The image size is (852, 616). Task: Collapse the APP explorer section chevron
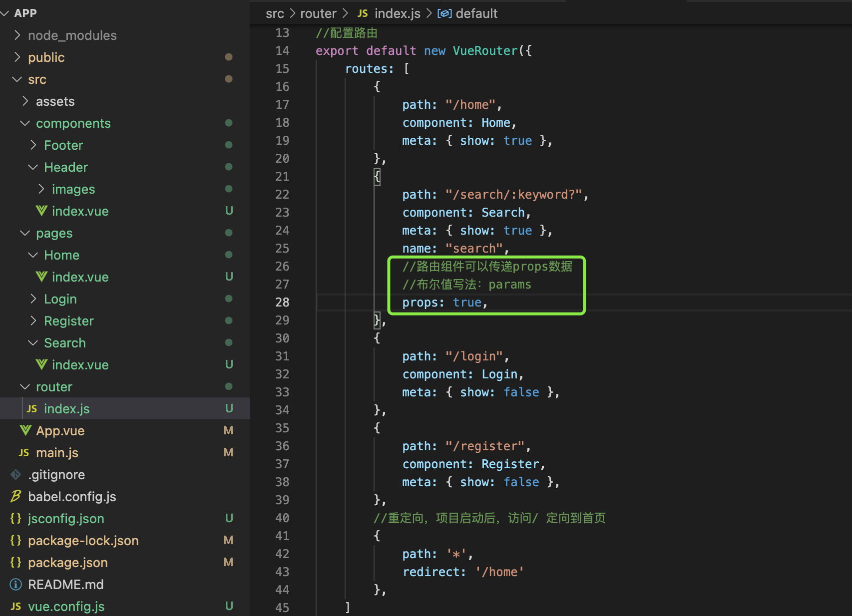(5, 13)
